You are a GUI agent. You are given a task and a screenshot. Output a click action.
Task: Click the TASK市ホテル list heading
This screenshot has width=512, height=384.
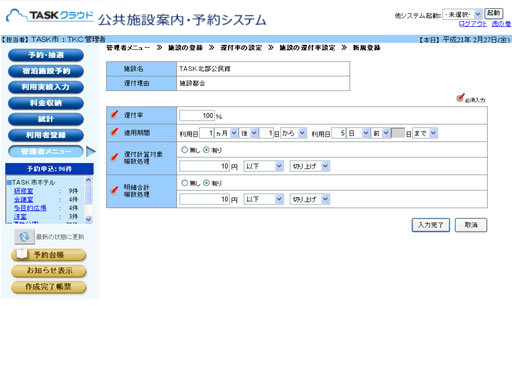33,182
